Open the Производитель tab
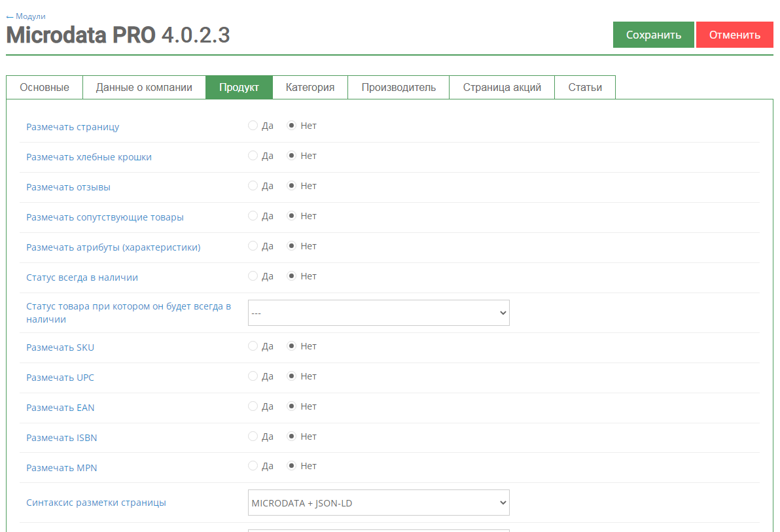 (x=399, y=87)
